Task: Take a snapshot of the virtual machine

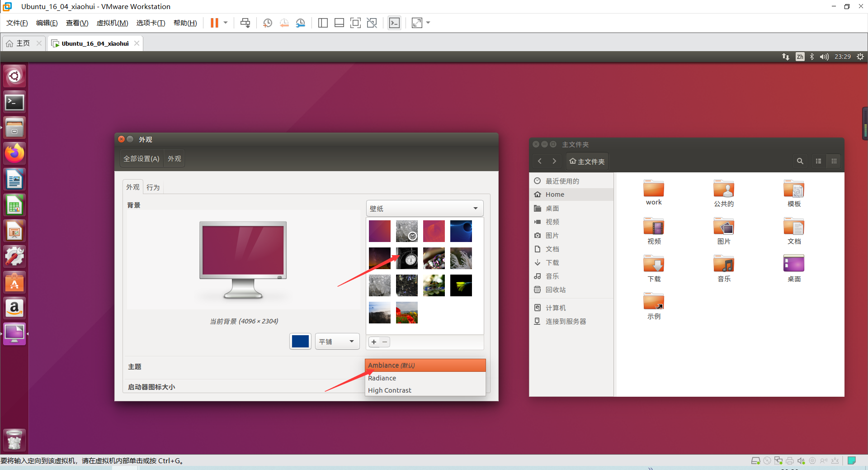Action: [267, 23]
